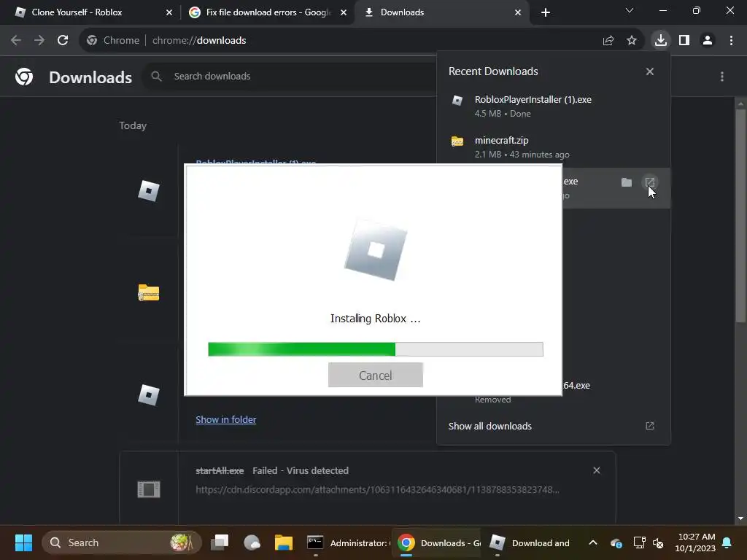Close the Clone Yourself - Roblox tab
The image size is (747, 560).
(x=169, y=12)
